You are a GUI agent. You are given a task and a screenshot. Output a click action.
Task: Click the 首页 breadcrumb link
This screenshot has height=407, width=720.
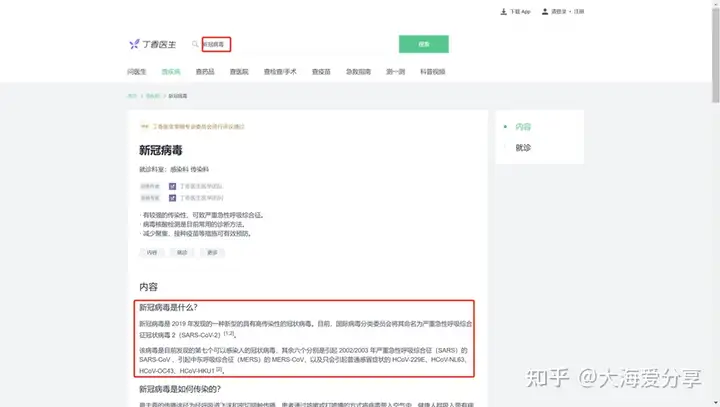[x=132, y=96]
